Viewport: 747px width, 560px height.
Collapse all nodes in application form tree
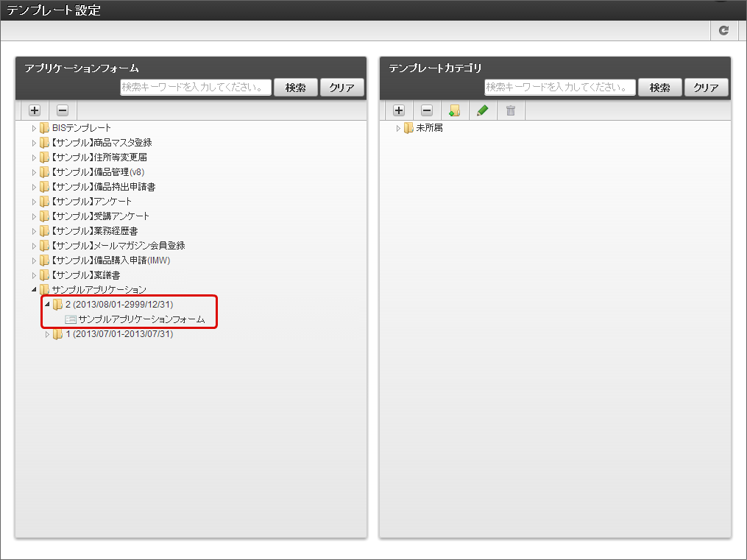(63, 110)
